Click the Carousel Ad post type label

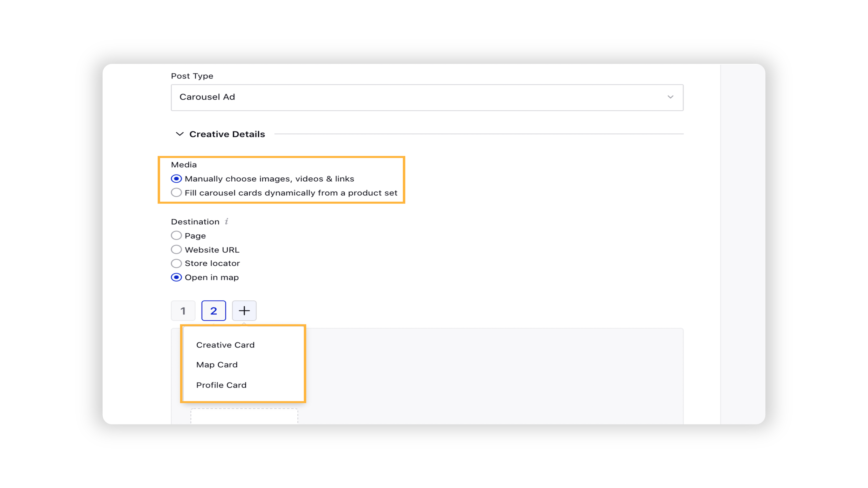pyautogui.click(x=208, y=97)
